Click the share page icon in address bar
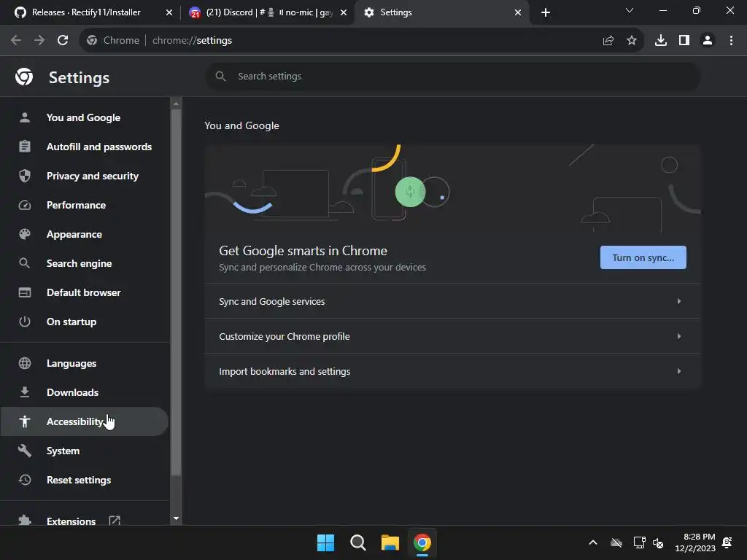747x560 pixels. point(608,41)
